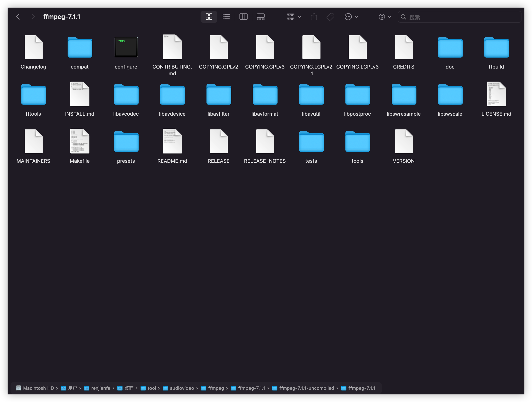Click the forward navigation arrow
Image resolution: width=532 pixels, height=402 pixels.
coord(33,17)
